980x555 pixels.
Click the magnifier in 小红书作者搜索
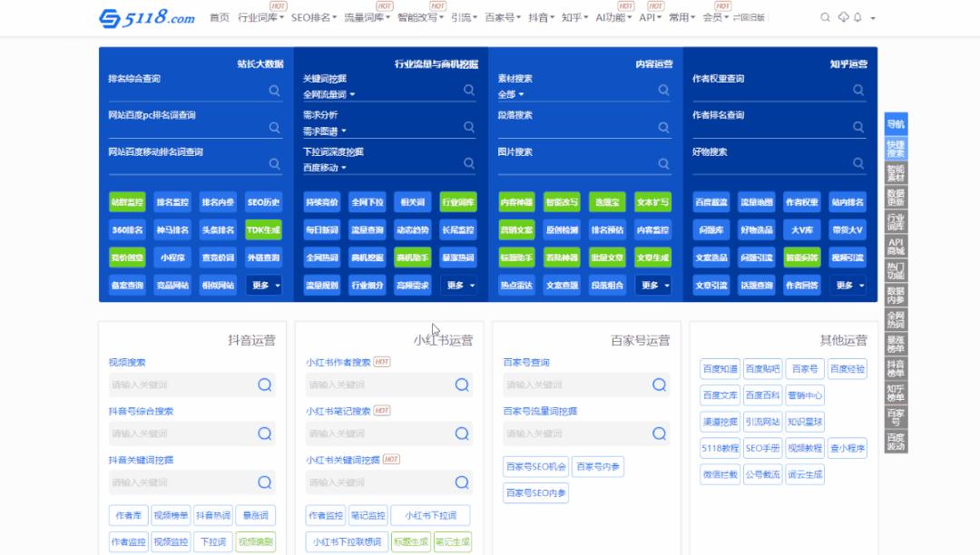coord(461,385)
